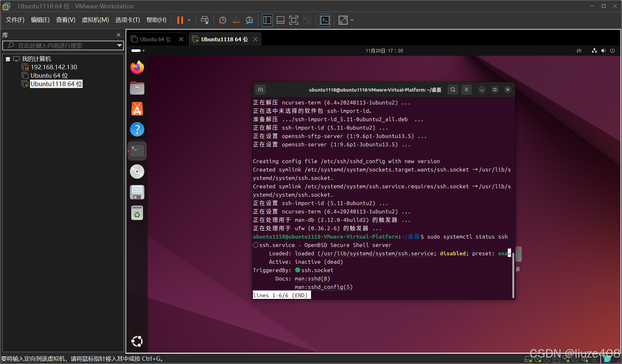The image size is (622, 364).
Task: Collapse the 我的计算机 tree node
Action: coord(8,59)
